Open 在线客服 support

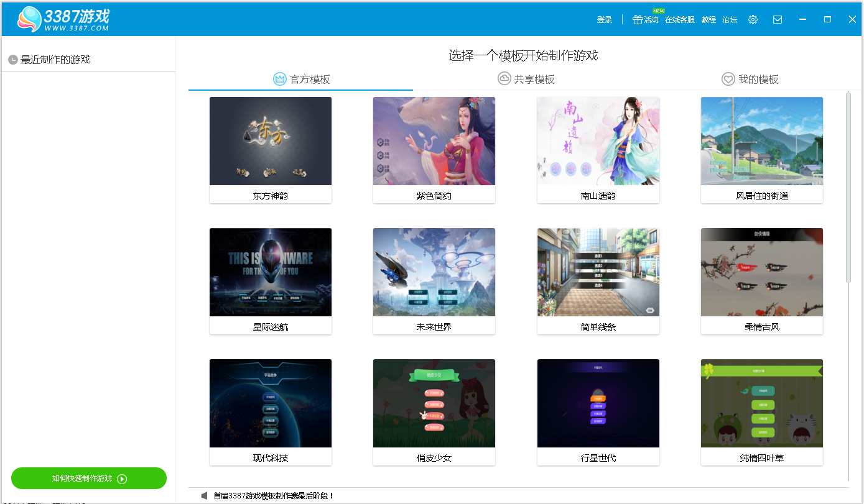(x=680, y=19)
